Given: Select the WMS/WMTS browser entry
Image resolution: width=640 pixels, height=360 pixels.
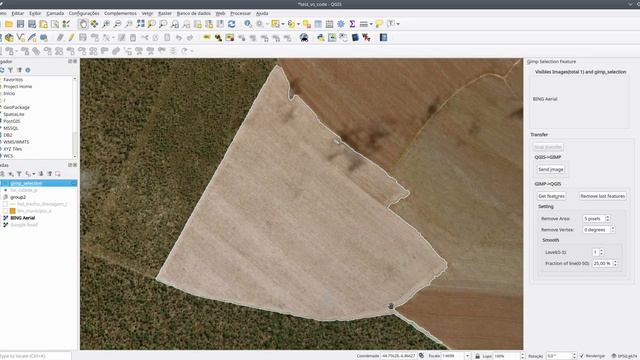Looking at the screenshot, I should (x=16, y=142).
